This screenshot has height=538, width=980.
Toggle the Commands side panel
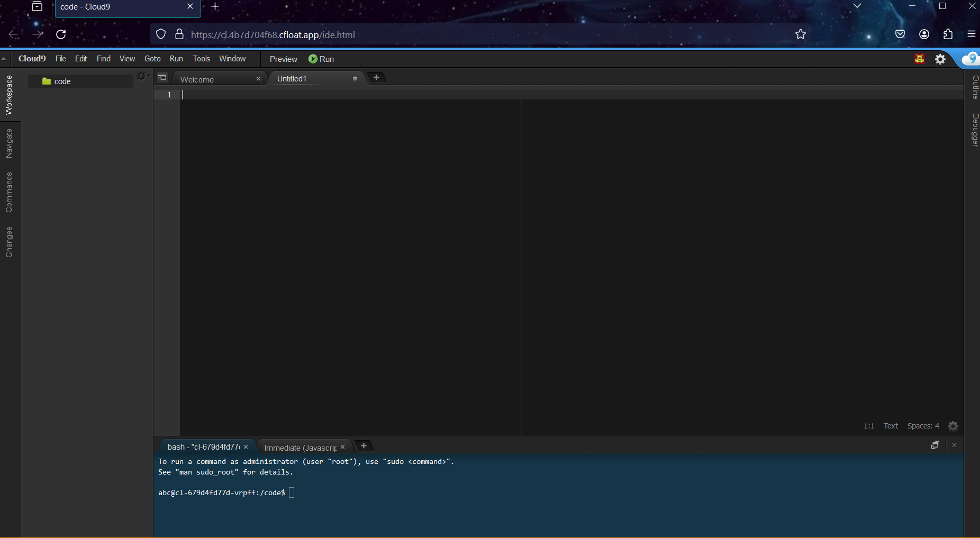click(x=9, y=192)
